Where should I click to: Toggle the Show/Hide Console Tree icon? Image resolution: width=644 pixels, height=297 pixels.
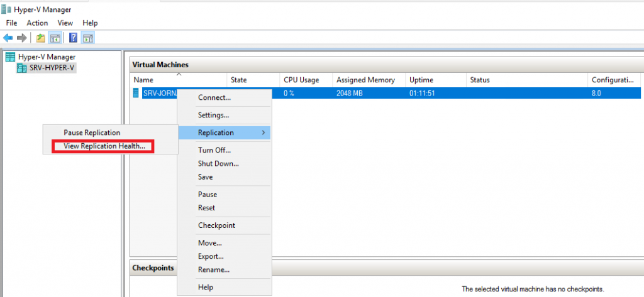[x=55, y=38]
